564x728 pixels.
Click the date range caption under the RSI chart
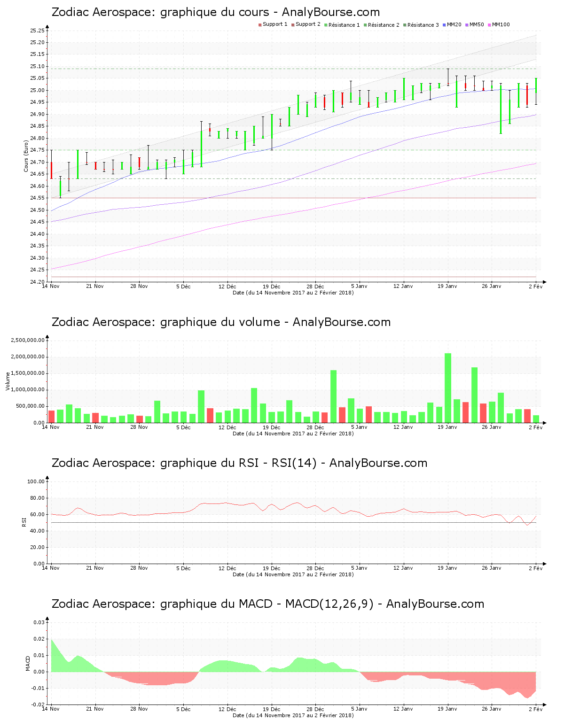point(293,574)
